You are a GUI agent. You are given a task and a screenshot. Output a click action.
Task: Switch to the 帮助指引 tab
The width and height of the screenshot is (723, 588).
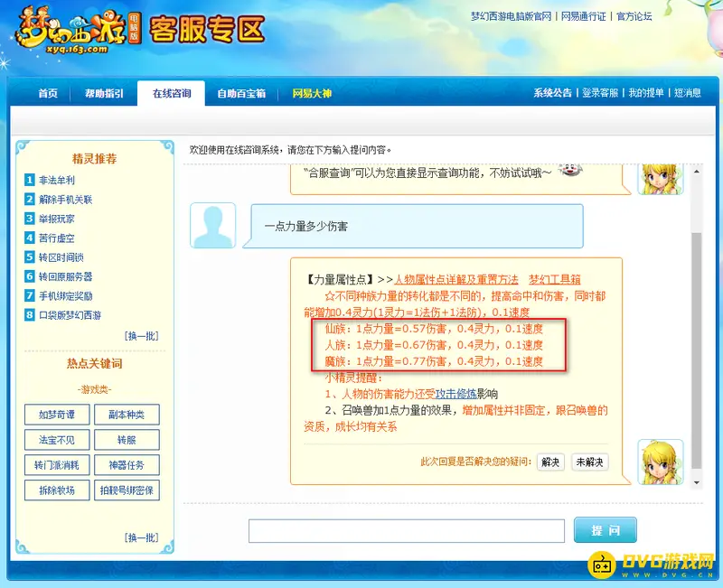point(104,94)
